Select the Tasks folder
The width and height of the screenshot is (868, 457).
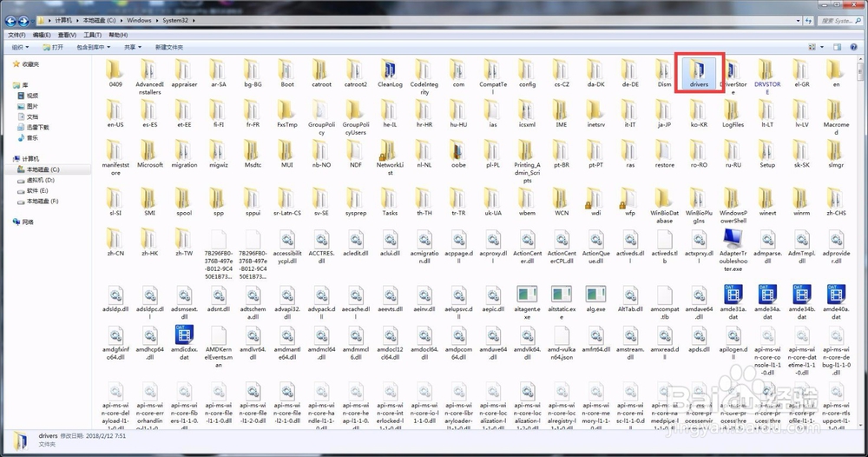[x=390, y=202]
